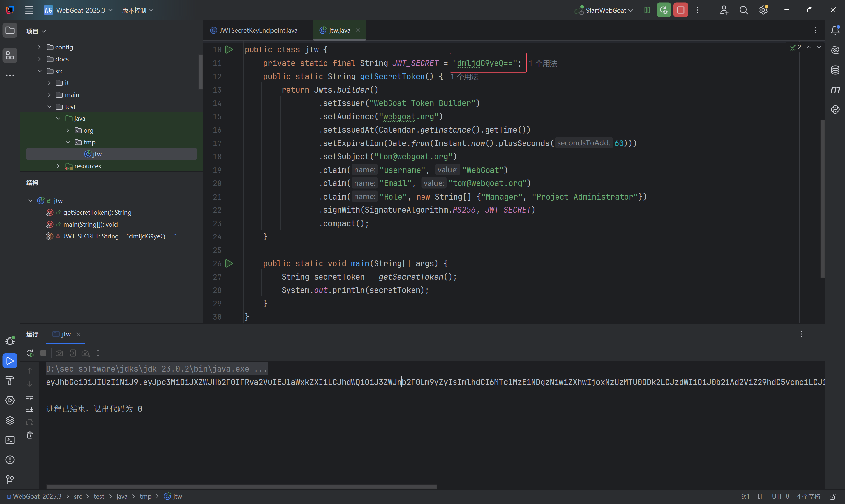
Task: Close the jtw run tab
Action: (x=78, y=334)
